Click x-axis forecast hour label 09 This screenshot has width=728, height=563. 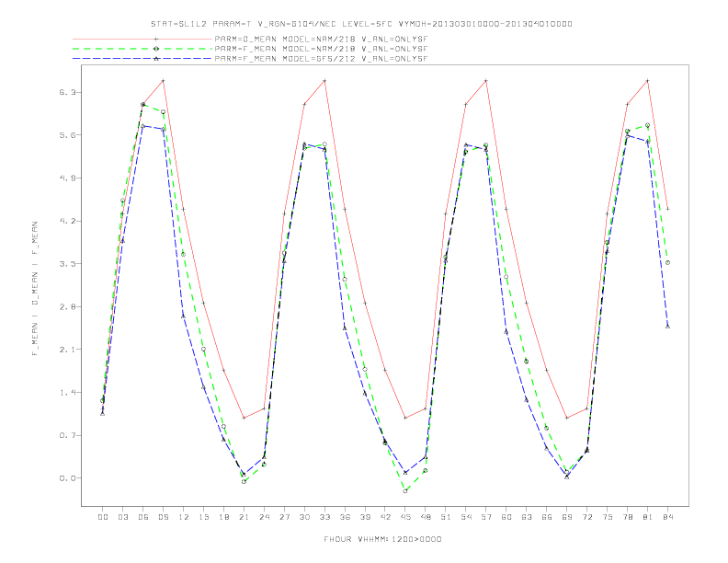[163, 517]
